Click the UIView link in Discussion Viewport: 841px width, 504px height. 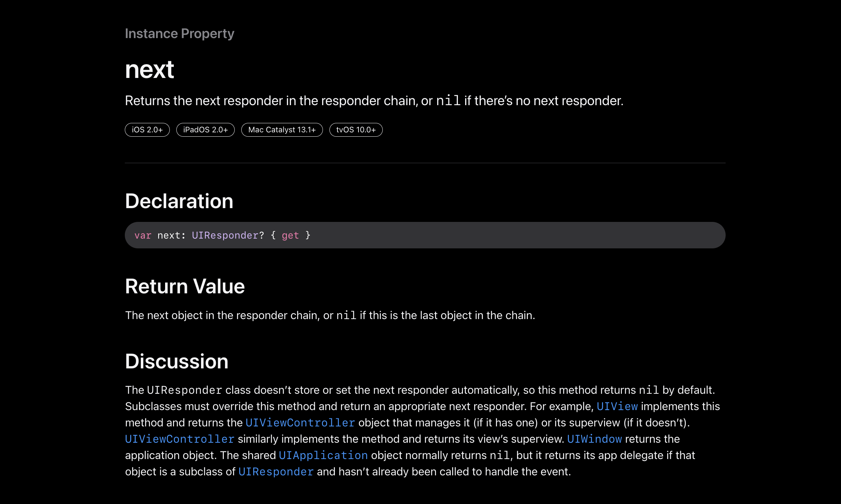[617, 406]
